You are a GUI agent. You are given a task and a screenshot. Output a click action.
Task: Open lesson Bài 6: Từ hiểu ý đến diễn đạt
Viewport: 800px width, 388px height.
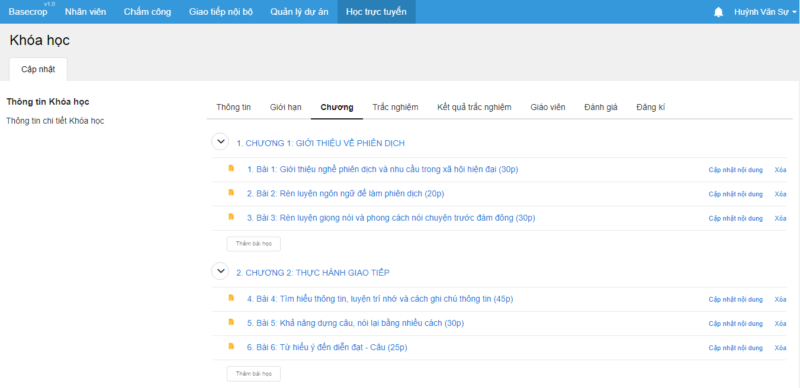tap(327, 348)
